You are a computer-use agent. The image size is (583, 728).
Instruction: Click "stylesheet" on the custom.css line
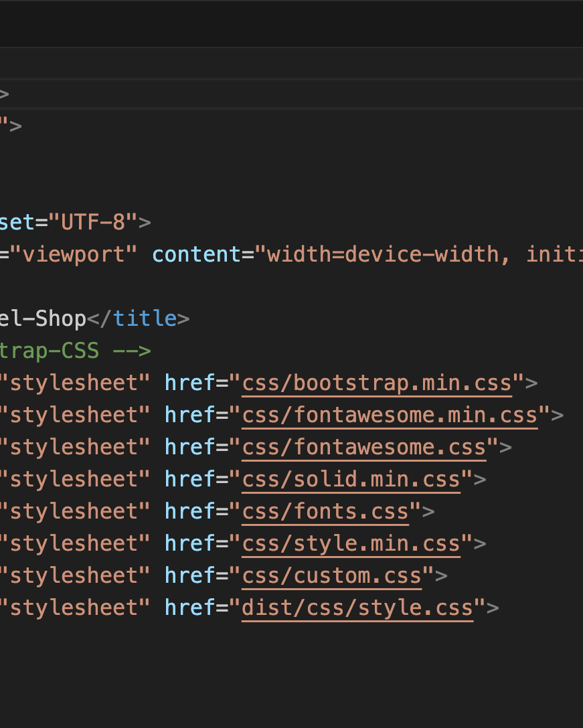(x=77, y=575)
